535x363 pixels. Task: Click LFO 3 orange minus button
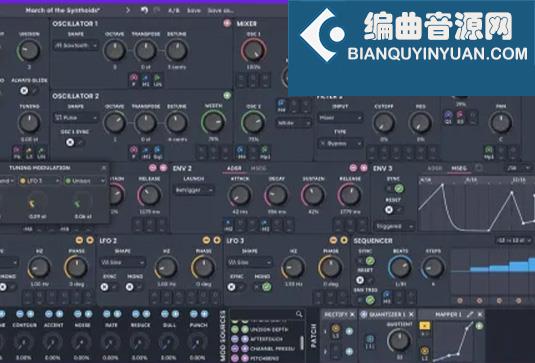tap(333, 240)
